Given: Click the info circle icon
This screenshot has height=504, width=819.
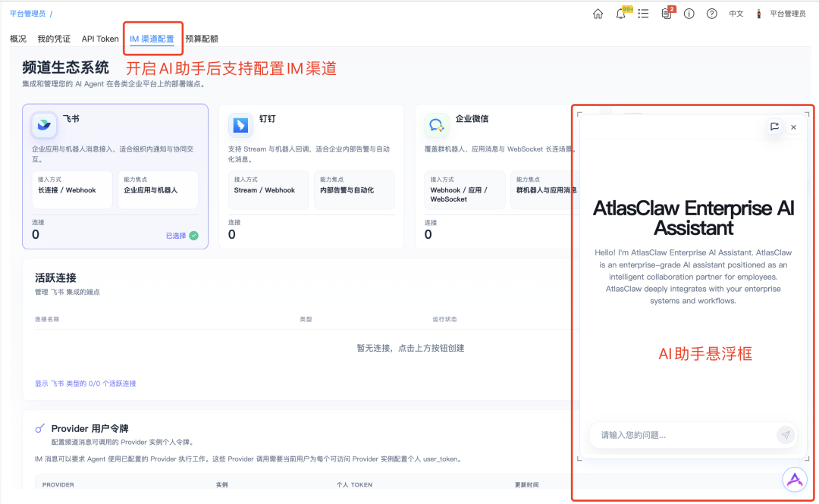Looking at the screenshot, I should pyautogui.click(x=689, y=14).
